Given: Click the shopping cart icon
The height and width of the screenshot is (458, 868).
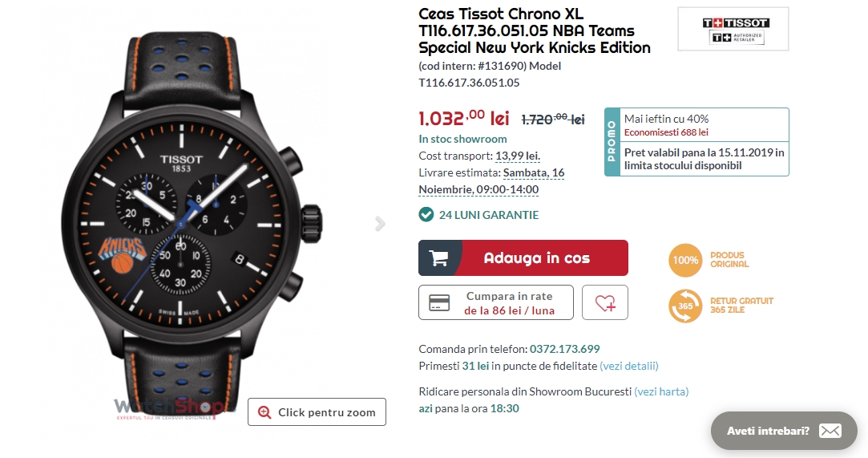Looking at the screenshot, I should pyautogui.click(x=438, y=258).
